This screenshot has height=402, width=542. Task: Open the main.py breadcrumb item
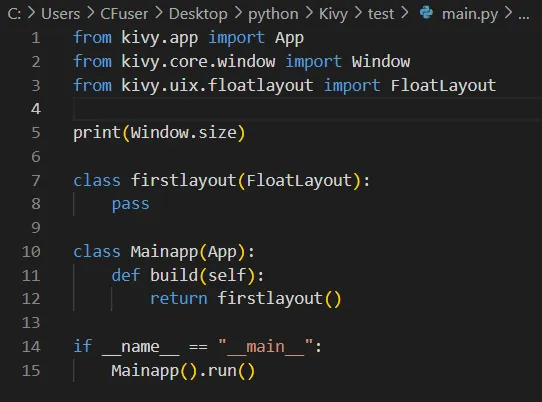(x=470, y=14)
